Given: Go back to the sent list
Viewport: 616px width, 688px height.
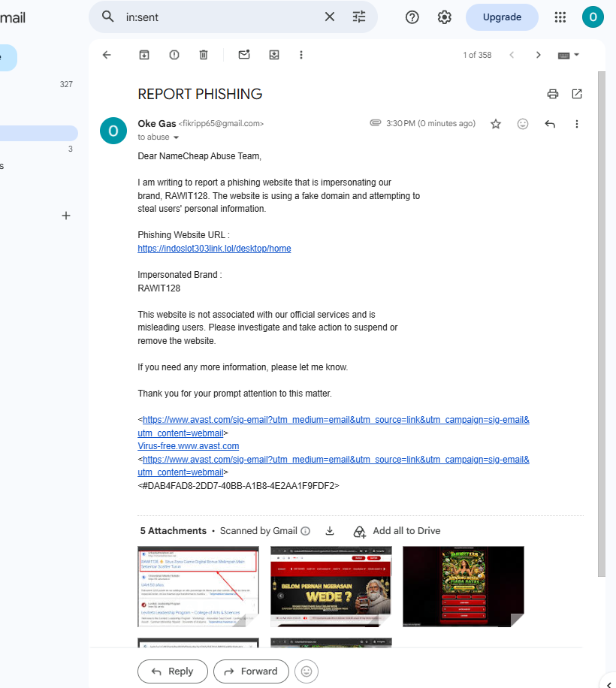Looking at the screenshot, I should [107, 55].
